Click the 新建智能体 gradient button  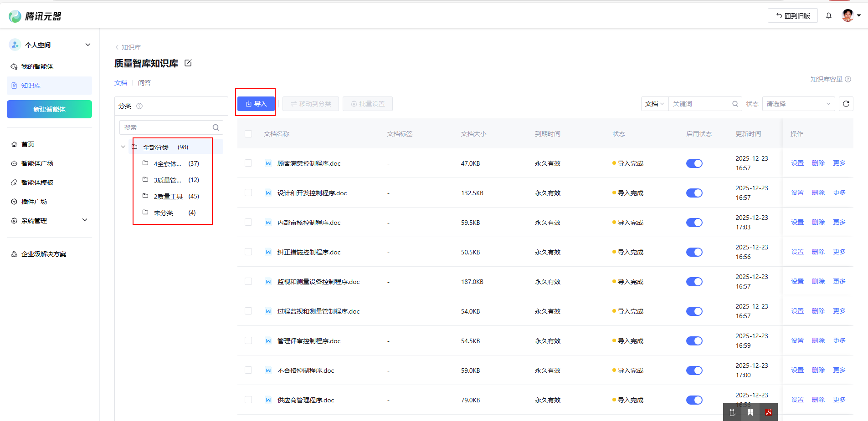coord(49,109)
